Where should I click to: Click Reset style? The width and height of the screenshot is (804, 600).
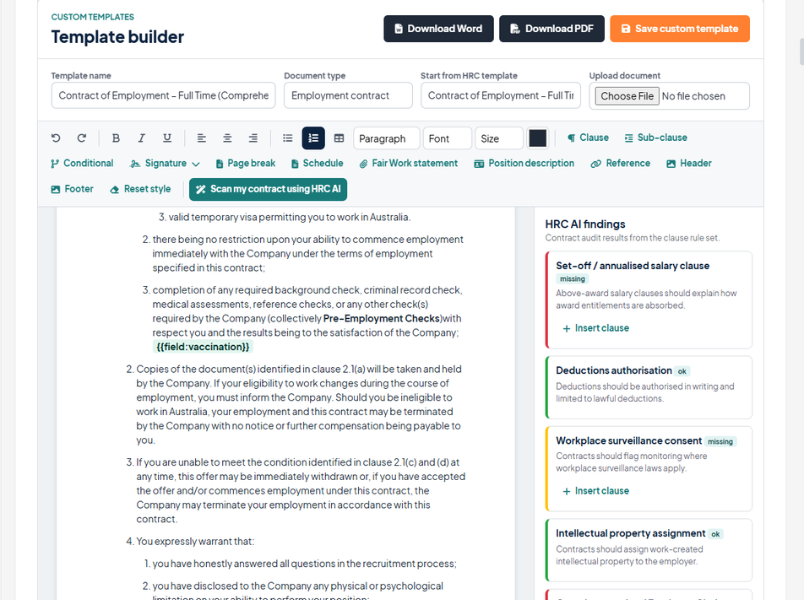click(140, 189)
